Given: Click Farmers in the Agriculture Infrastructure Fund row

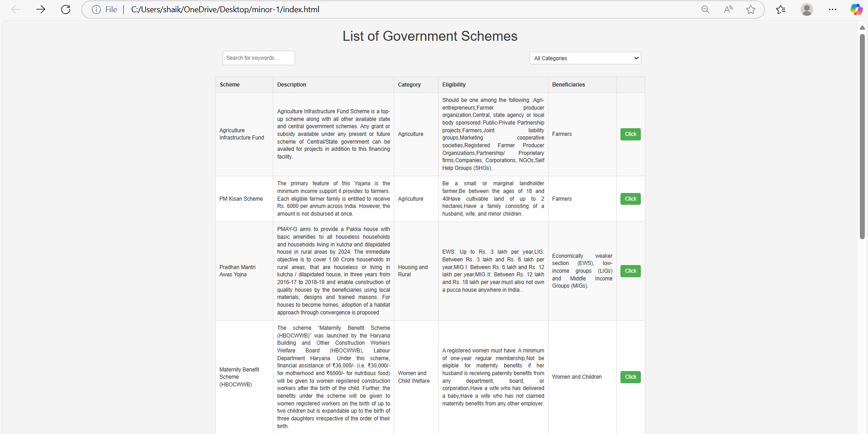Looking at the screenshot, I should point(562,134).
